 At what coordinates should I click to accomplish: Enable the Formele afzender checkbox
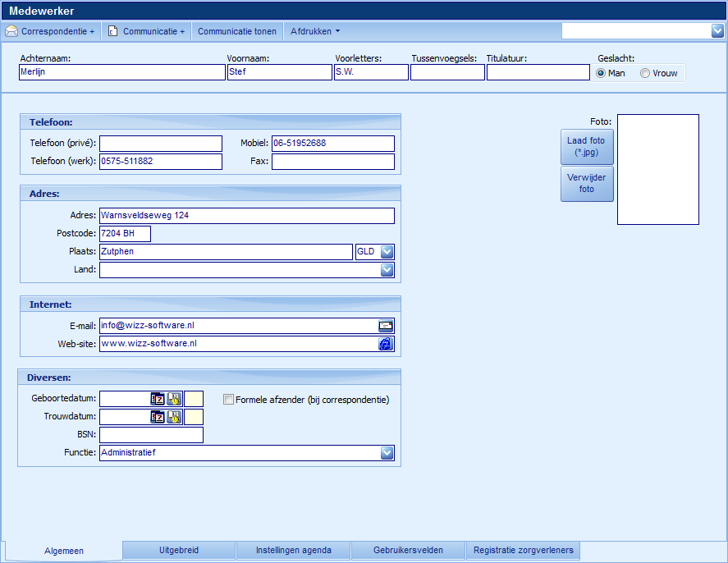229,400
